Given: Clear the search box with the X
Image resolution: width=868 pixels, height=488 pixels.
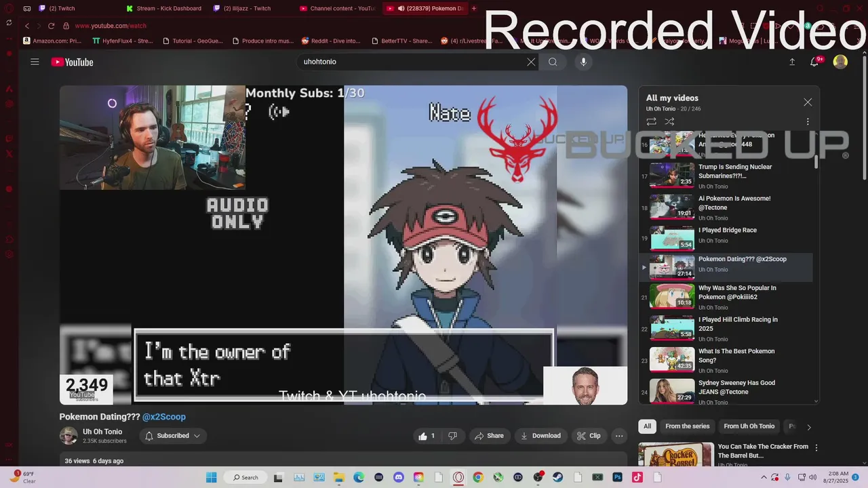Looking at the screenshot, I should tap(531, 62).
